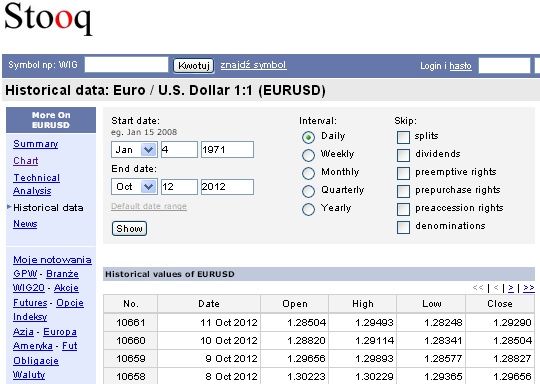Screen dimensions: 540x384
Task: Click the Close column header
Action: click(500, 303)
